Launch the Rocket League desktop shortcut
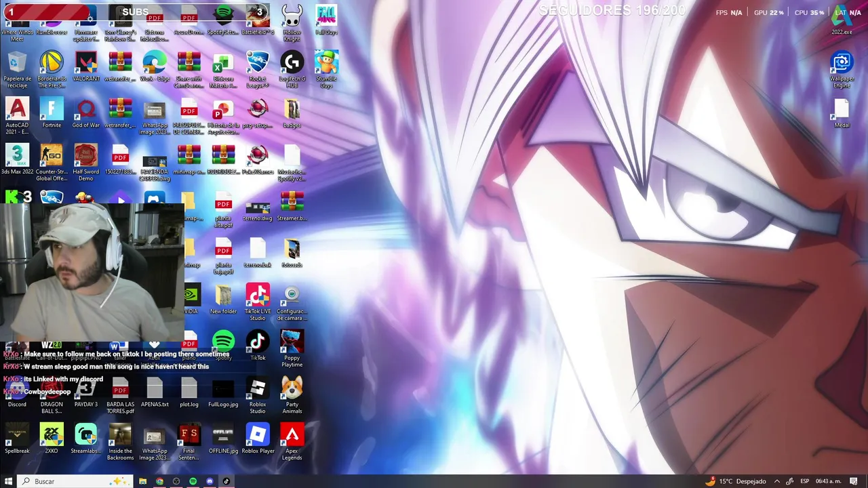The height and width of the screenshot is (488, 868). 258,69
